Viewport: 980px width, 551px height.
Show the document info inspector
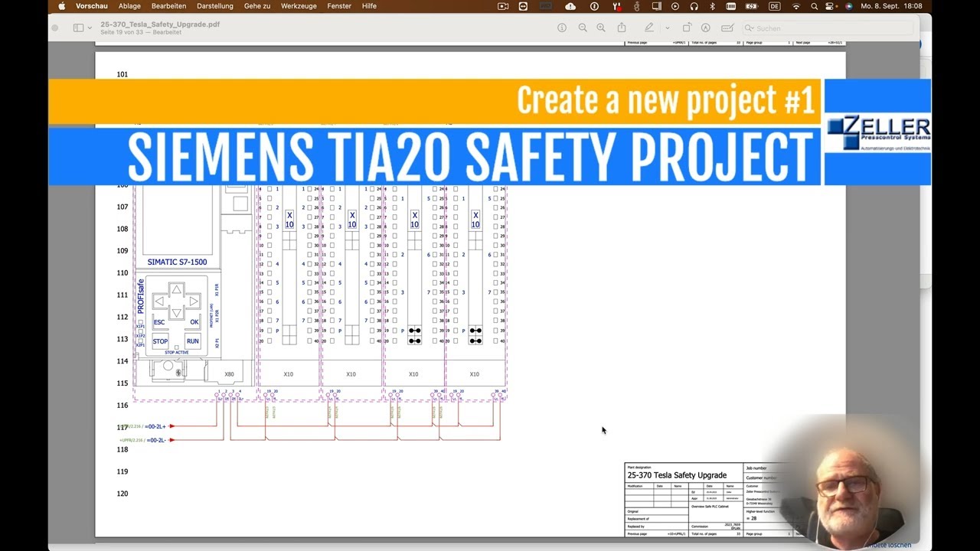tap(562, 28)
